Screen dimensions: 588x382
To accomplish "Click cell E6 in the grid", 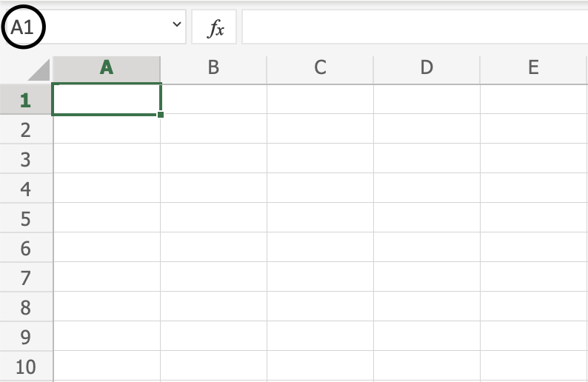I will click(x=533, y=247).
